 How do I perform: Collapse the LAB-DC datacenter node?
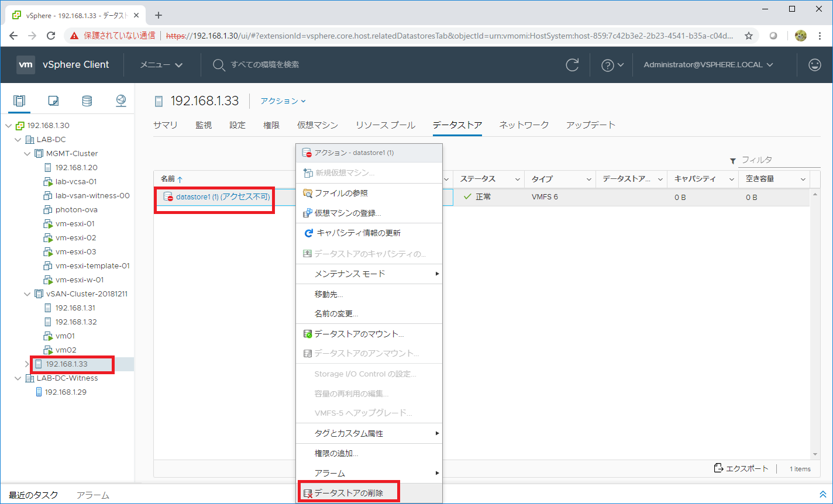point(18,139)
